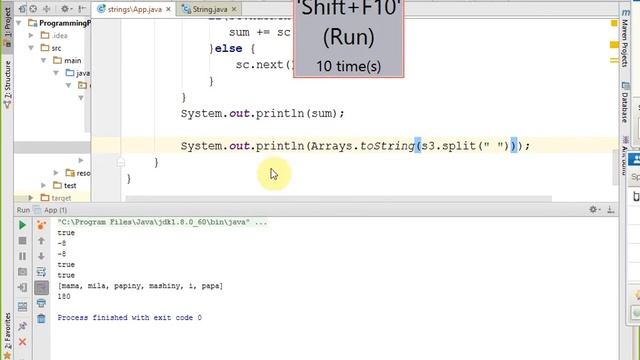Switch to String.java editor tab
This screenshot has height=360, width=640.
209,9
